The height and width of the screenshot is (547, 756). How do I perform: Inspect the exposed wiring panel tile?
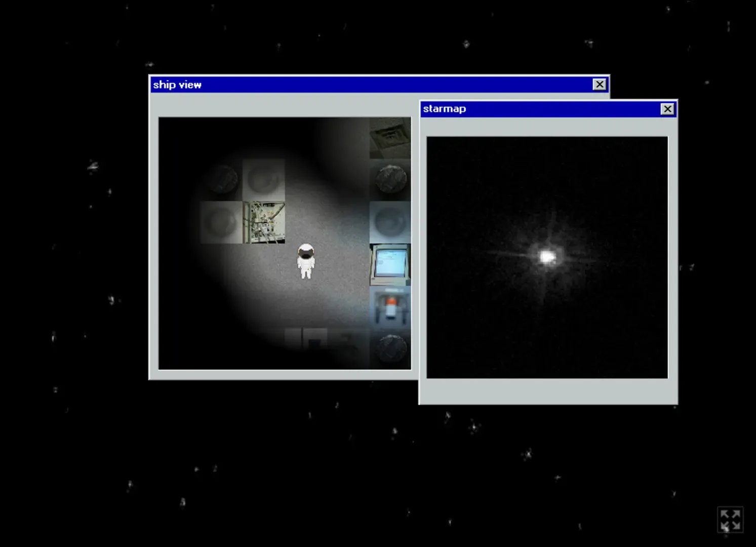[264, 222]
